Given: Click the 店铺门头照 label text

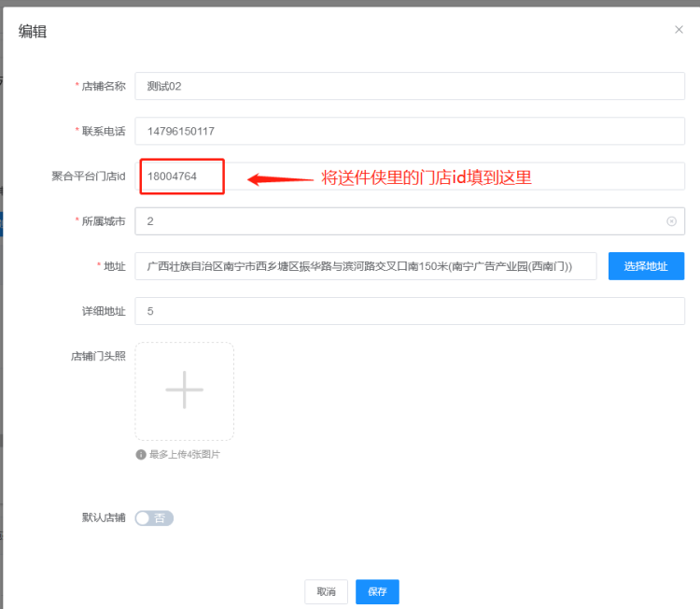Looking at the screenshot, I should [98, 356].
